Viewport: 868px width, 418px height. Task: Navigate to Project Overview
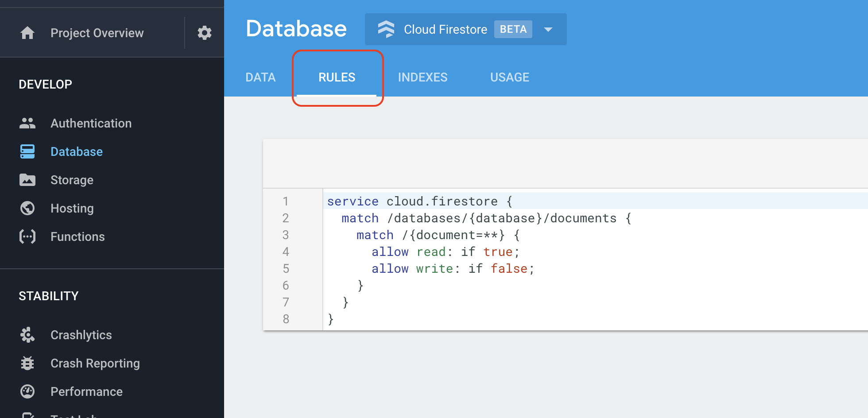pos(97,33)
